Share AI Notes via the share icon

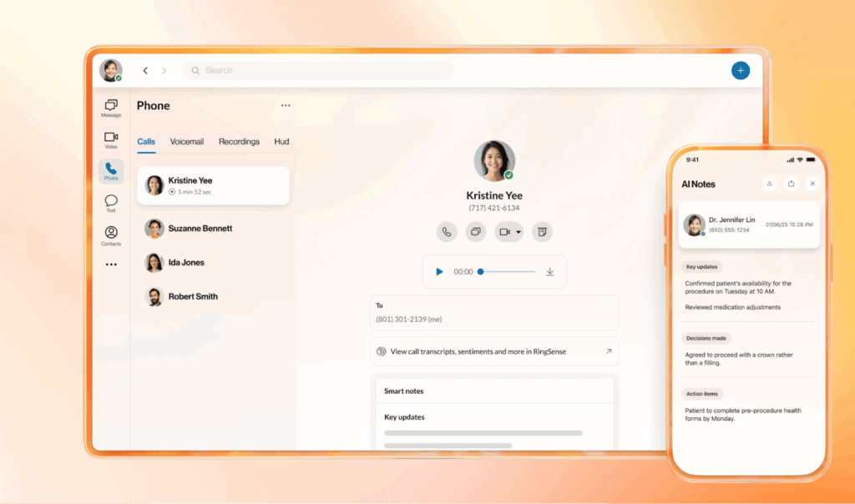pyautogui.click(x=791, y=184)
